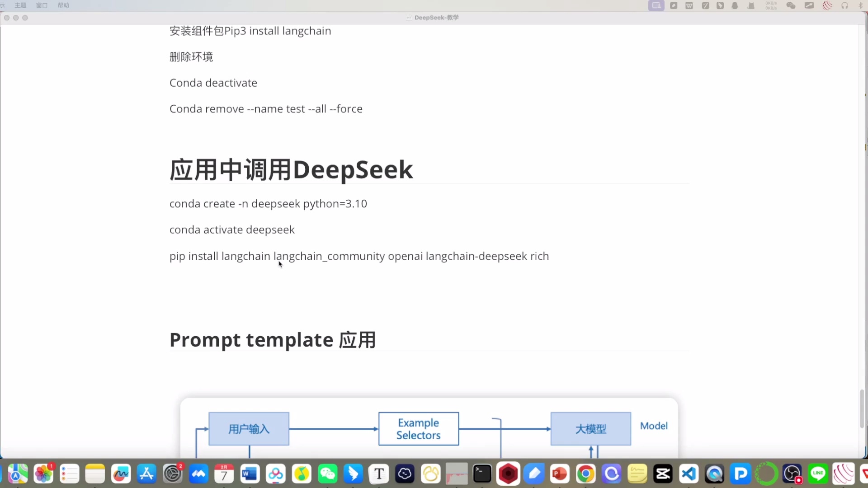Open System Settings showing two notifications

(173, 474)
